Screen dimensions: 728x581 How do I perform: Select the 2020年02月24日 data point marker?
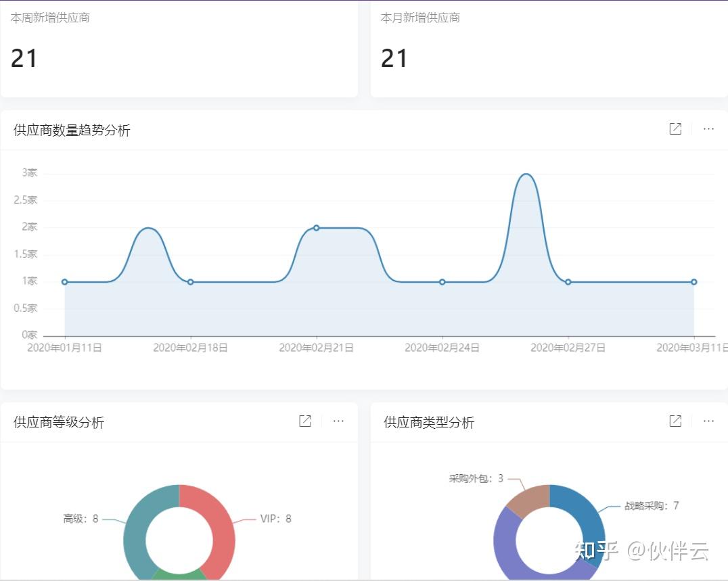click(x=442, y=281)
